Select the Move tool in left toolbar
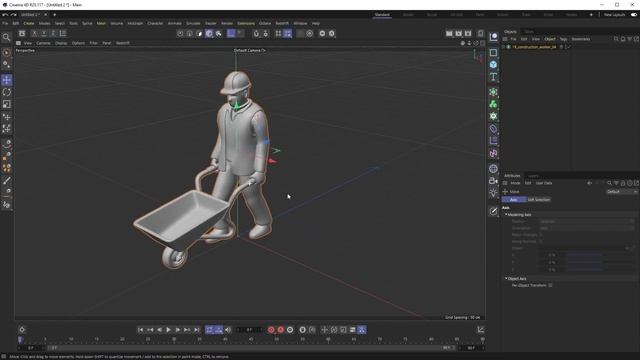The image size is (640, 360). 7,80
